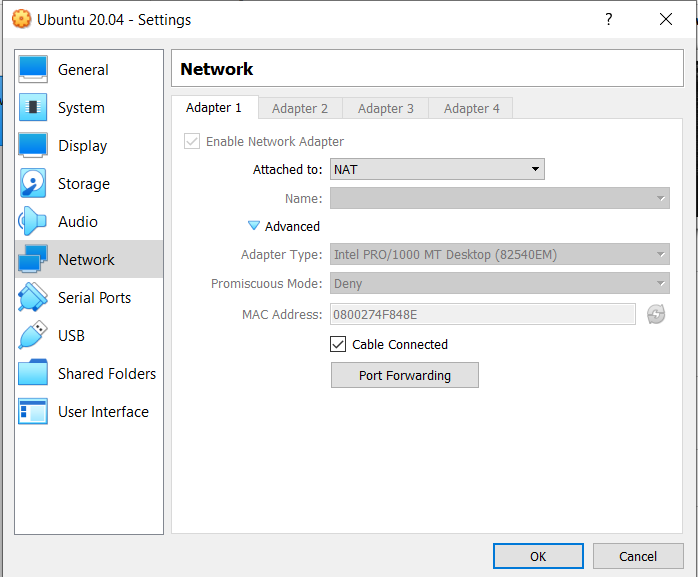698x577 pixels.
Task: Click the Cable Connected label text
Action: point(400,345)
